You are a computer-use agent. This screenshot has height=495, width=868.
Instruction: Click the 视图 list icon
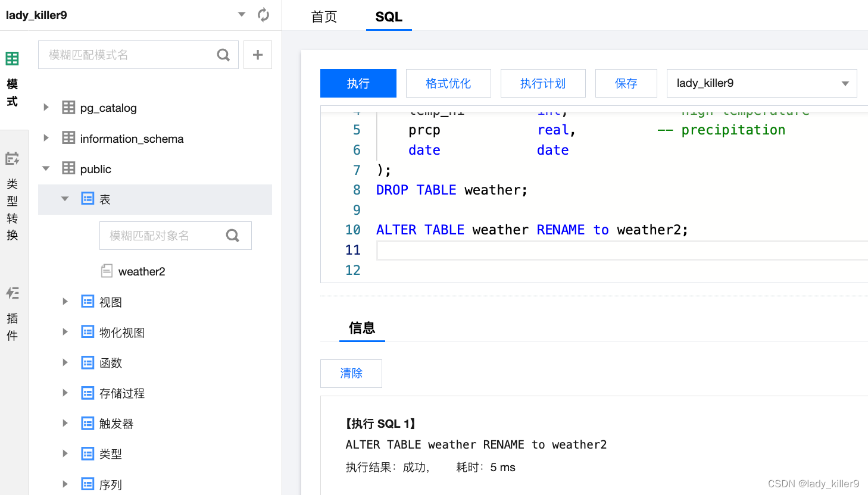(x=88, y=302)
